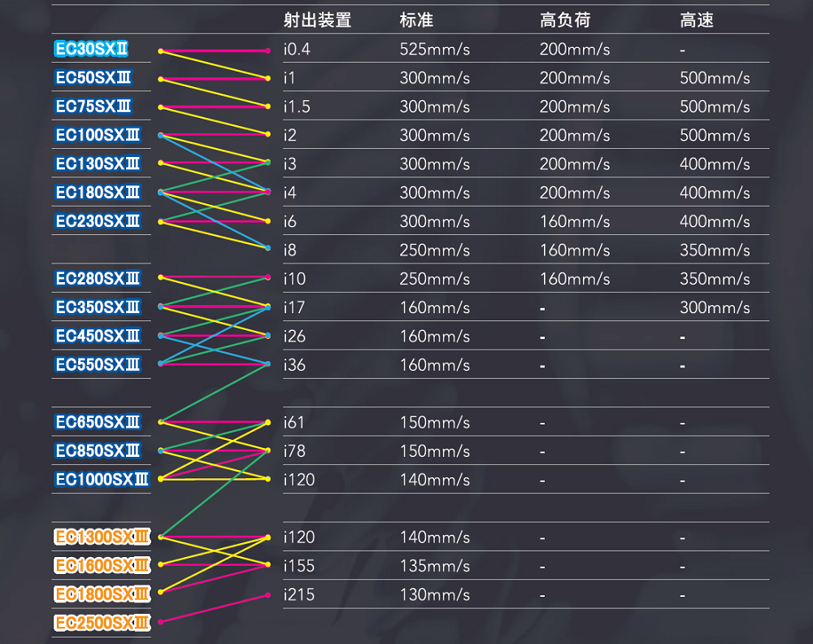This screenshot has width=813, height=644.
Task: Select the EC230SXIII model label
Action: [98, 221]
